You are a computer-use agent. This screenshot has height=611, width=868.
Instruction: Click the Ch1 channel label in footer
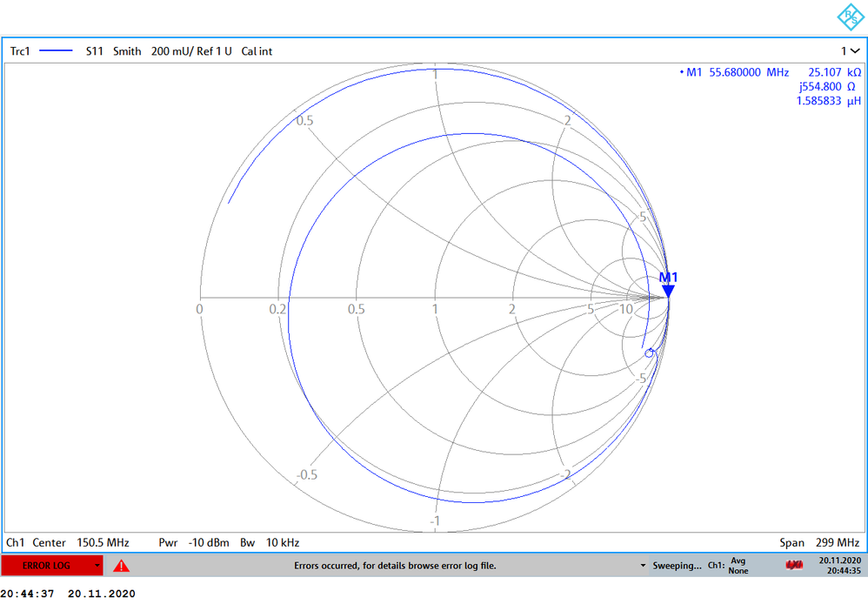coord(16,542)
